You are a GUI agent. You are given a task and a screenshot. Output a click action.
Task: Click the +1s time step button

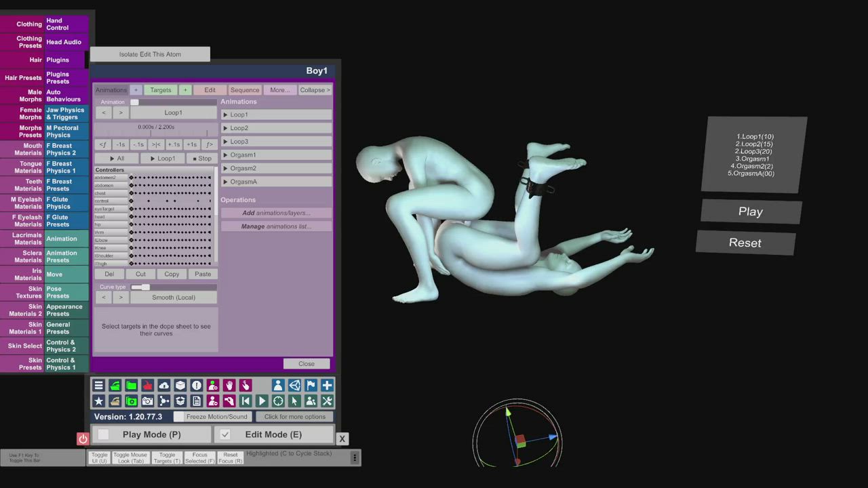click(x=192, y=144)
